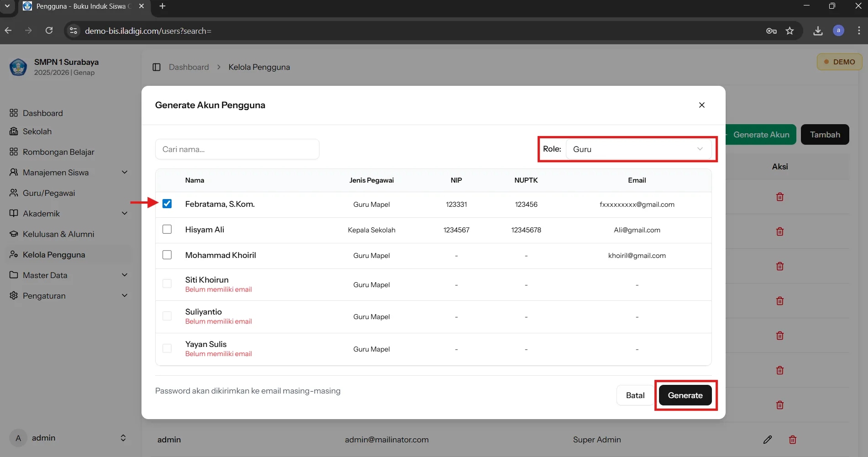Open the browser downloads icon
This screenshot has width=868, height=457.
[818, 31]
